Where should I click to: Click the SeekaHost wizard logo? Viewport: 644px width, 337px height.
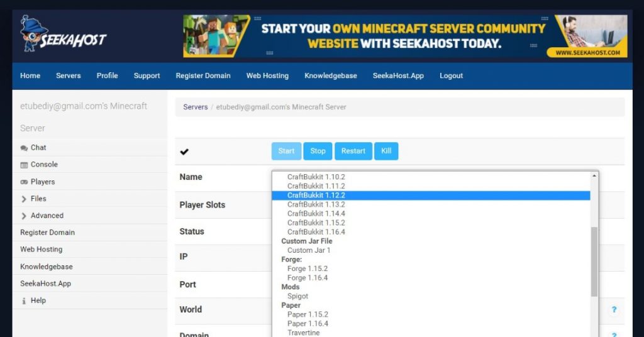pos(63,34)
